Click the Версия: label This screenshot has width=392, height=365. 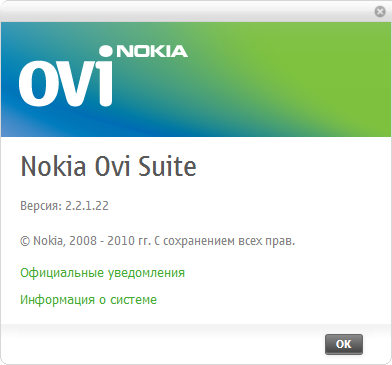pos(41,206)
